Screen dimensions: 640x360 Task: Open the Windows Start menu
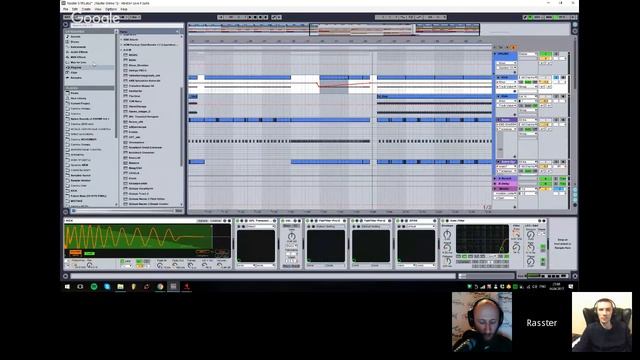point(67,287)
